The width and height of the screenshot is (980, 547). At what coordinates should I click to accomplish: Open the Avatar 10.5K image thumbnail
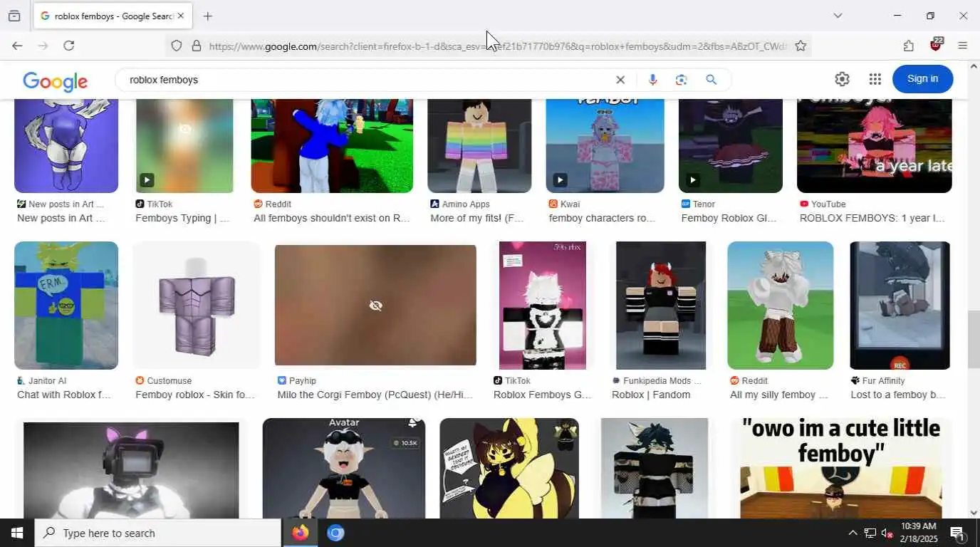point(343,468)
